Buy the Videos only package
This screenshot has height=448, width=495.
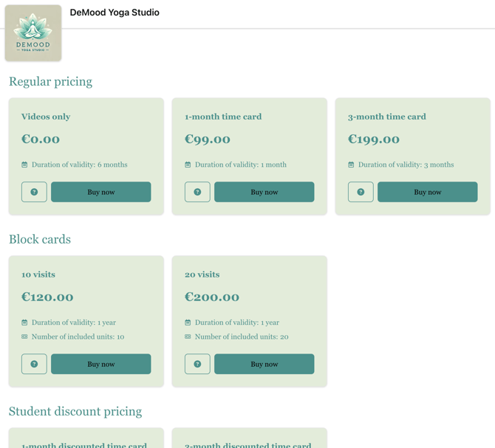coord(100,192)
